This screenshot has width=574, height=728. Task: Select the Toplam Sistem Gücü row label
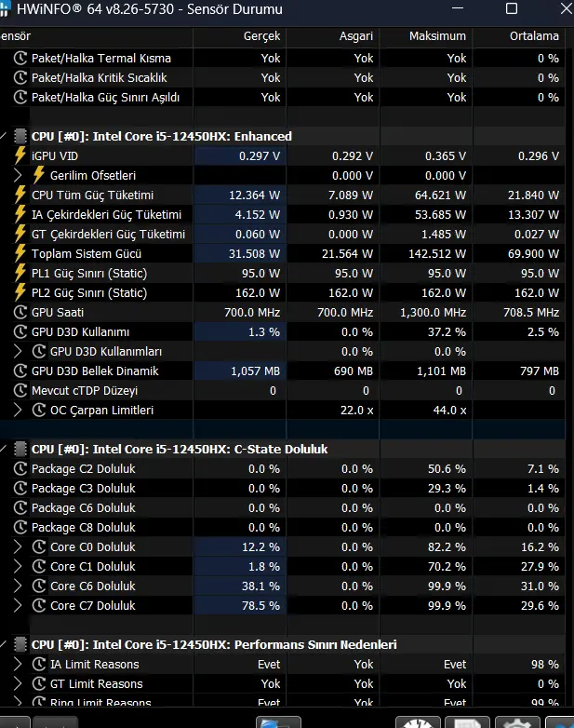tap(87, 253)
